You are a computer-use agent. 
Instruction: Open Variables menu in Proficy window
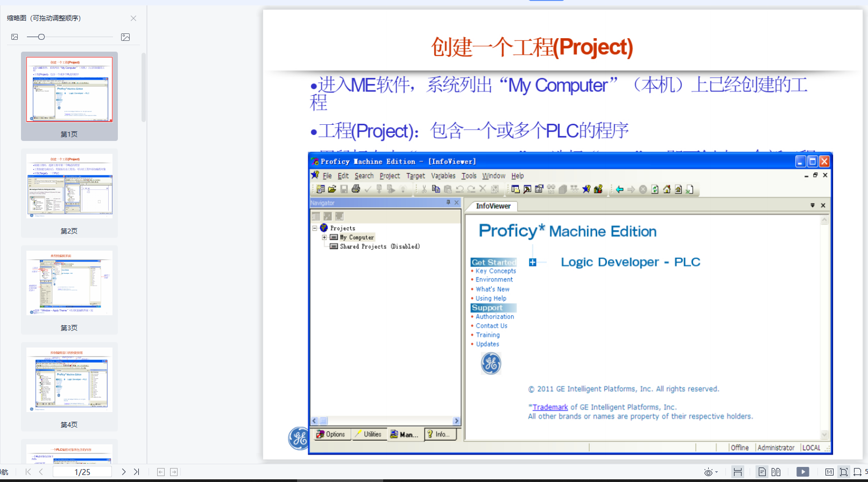[x=443, y=176]
